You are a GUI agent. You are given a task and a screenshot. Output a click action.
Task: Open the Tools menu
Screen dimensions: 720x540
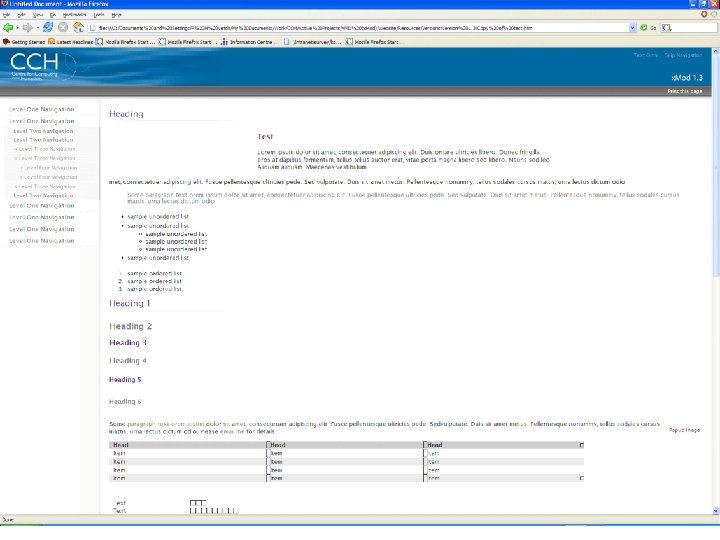99,15
